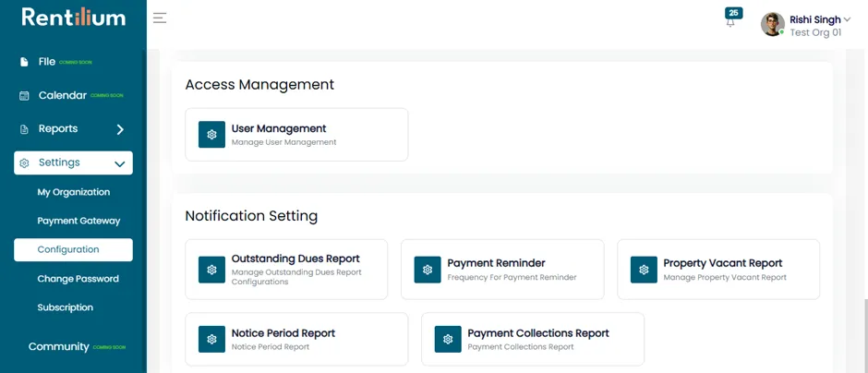Click the Settings gear icon in sidebar
The height and width of the screenshot is (373, 868).
[24, 163]
